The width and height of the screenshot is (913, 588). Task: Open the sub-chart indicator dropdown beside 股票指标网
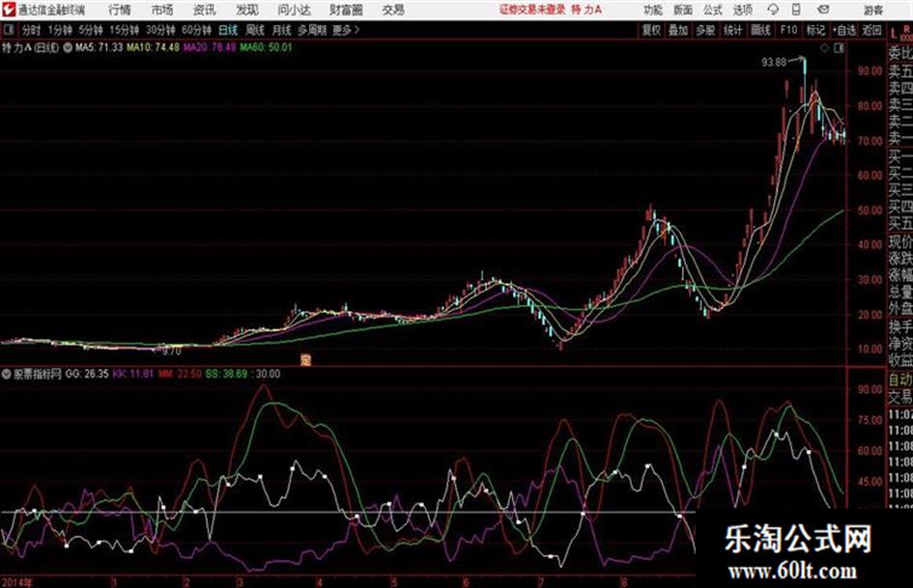tap(6, 375)
